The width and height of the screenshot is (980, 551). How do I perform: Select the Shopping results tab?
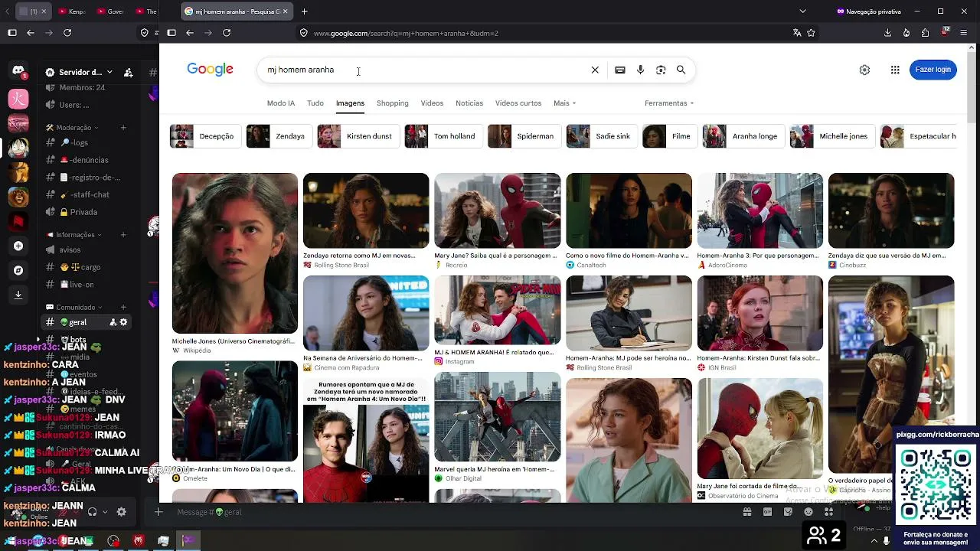(x=393, y=103)
